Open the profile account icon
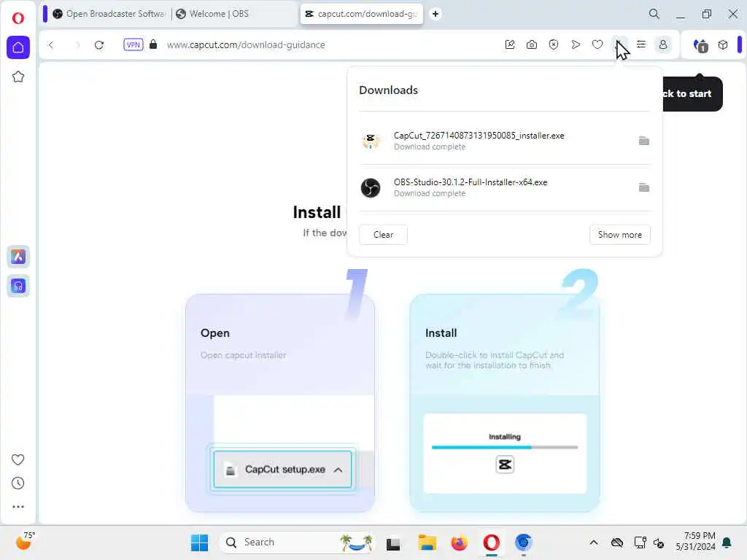Image resolution: width=747 pixels, height=560 pixels. pyautogui.click(x=663, y=44)
